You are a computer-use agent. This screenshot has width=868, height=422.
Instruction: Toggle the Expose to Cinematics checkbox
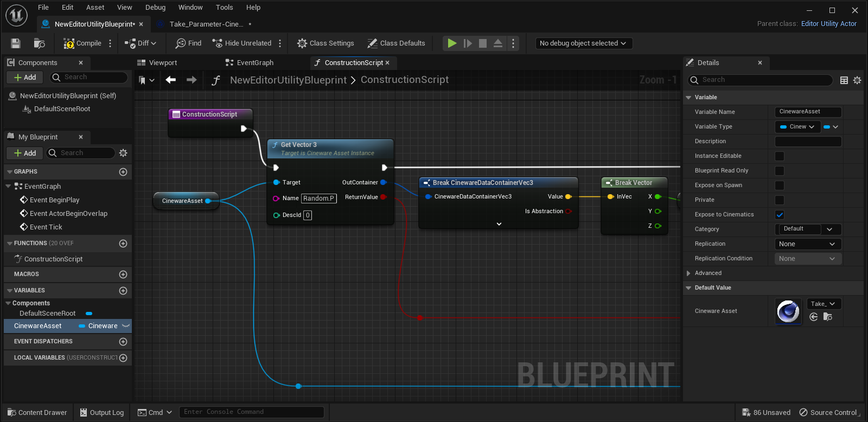(780, 215)
